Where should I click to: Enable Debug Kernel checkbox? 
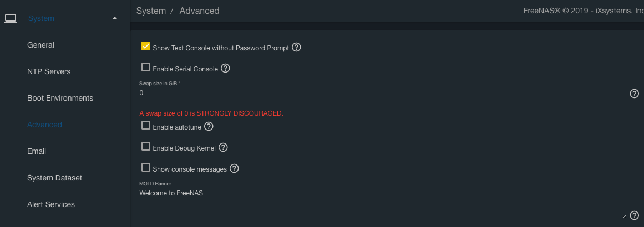tap(146, 147)
